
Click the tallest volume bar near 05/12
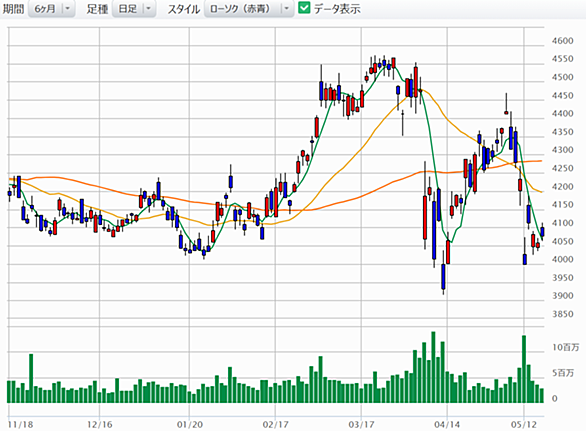coord(524,369)
